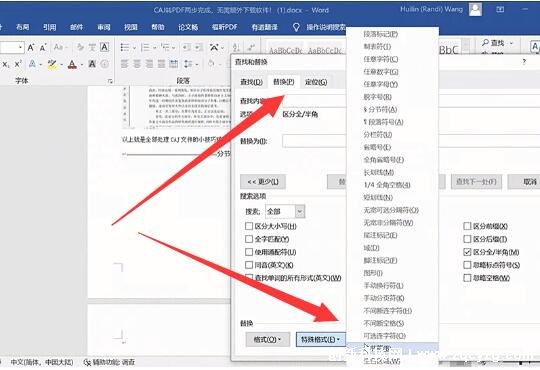The height and width of the screenshot is (370, 540).
Task: Open the 特殊格式(E) dropdown button
Action: [x=321, y=339]
